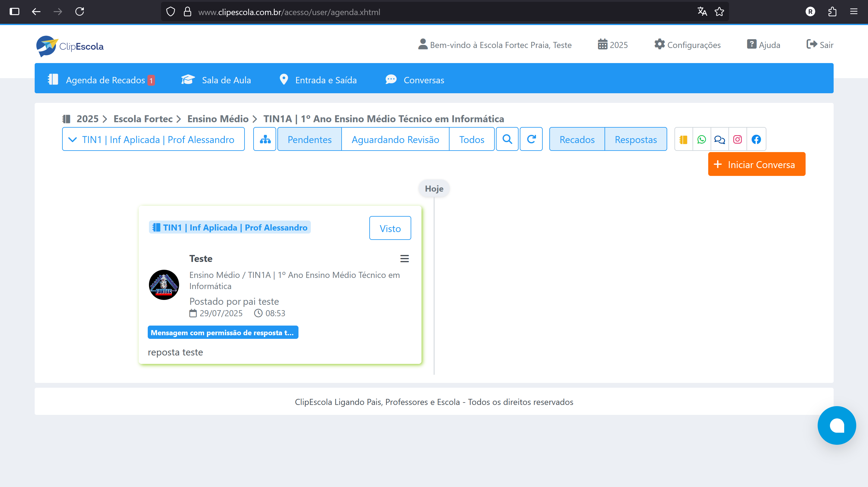The image size is (868, 487).
Task: Click the yellow agenda notebook icon
Action: click(683, 139)
